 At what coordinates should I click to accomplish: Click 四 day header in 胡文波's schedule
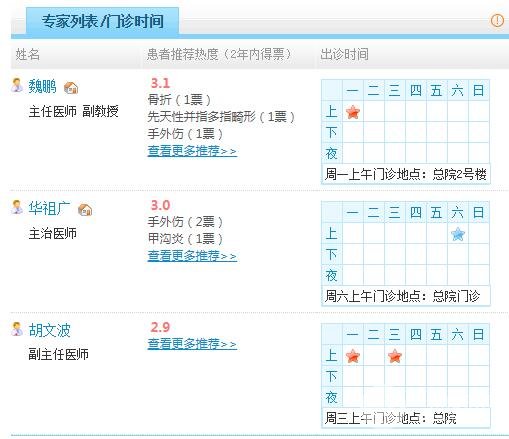pyautogui.click(x=416, y=334)
